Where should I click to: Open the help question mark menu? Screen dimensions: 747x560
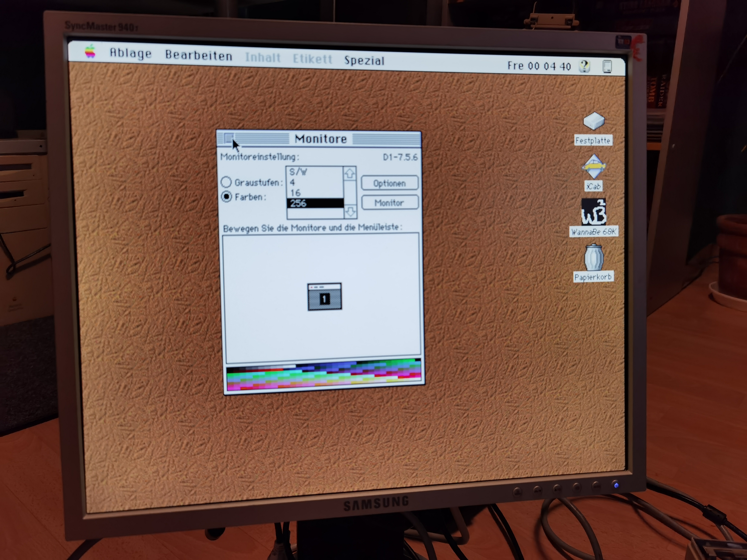coord(584,66)
